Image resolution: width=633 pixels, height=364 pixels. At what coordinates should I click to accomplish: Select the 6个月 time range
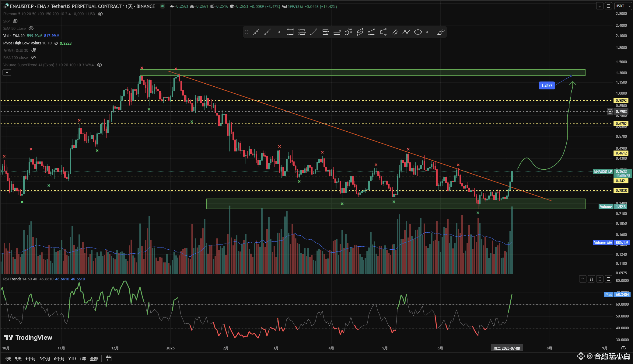(59, 359)
